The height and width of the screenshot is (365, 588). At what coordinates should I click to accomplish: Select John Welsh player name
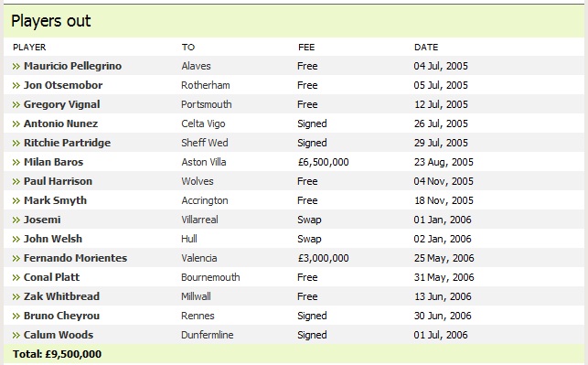click(x=53, y=239)
